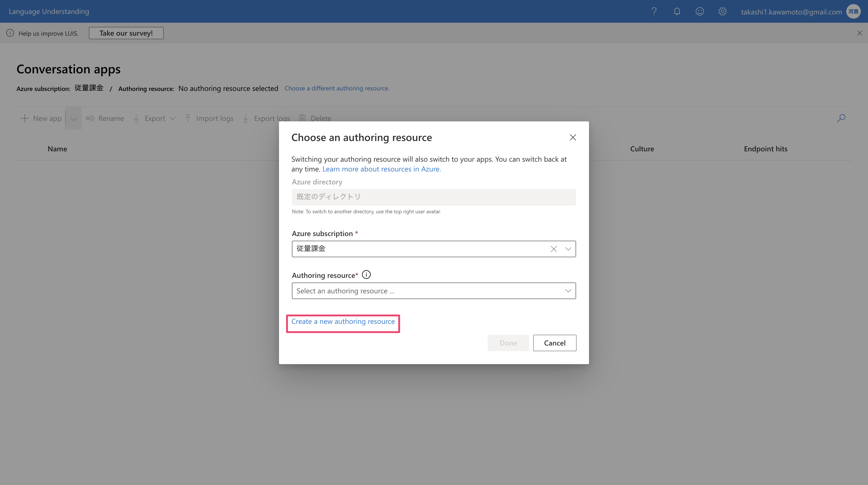
Task: Click Learn more about resources in Azure
Action: coord(382,169)
